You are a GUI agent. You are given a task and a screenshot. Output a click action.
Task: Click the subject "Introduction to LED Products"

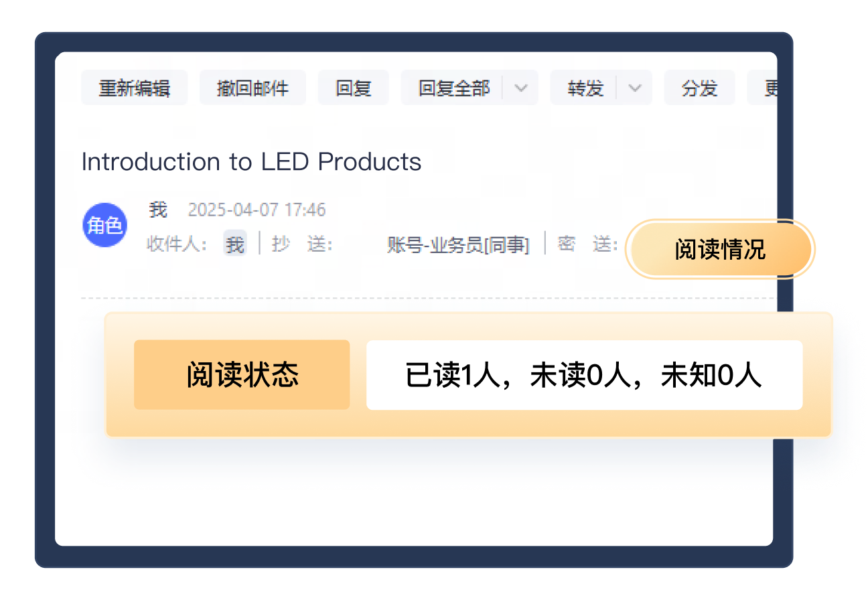pyautogui.click(x=251, y=161)
